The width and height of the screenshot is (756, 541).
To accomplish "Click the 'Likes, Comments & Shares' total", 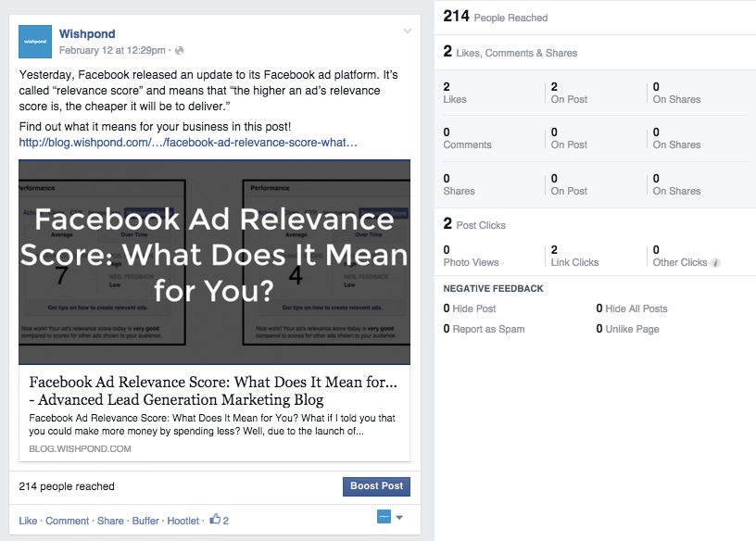I will (510, 52).
